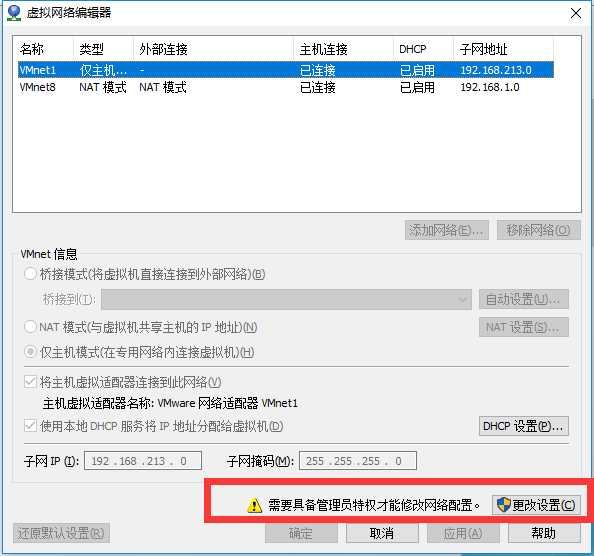594x556 pixels.
Task: Toggle 使用本地 DHCP 服务 checkbox
Action: click(x=30, y=426)
